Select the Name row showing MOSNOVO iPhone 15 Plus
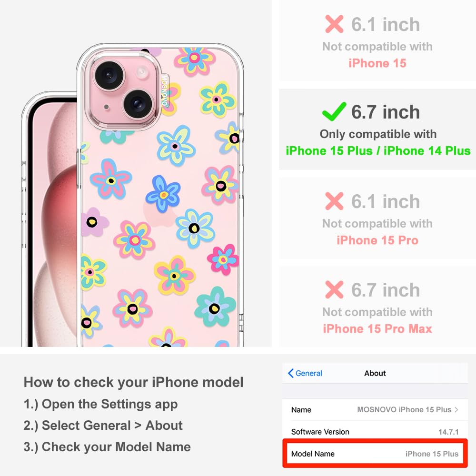The width and height of the screenshot is (476, 476). [375, 410]
